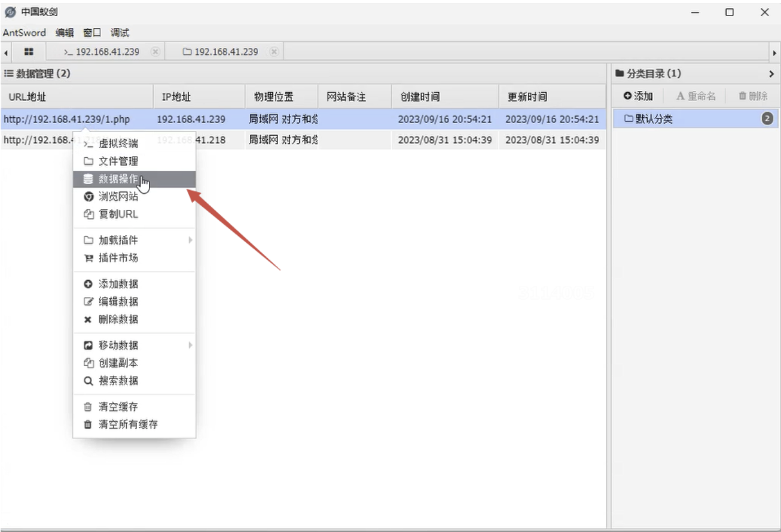Click the 数据管理 (2) panel title
781x532 pixels.
[37, 74]
